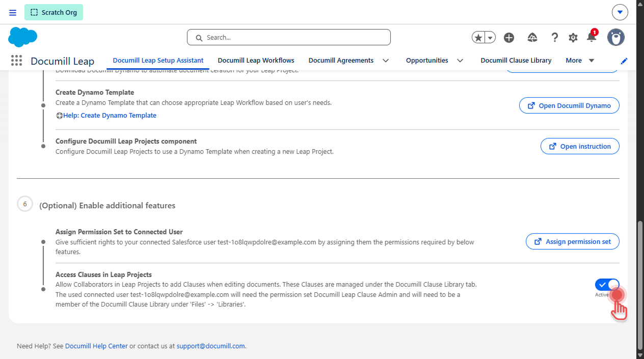Viewport: 644px width, 359px height.
Task: Click the hamburger menu icon at top left
Action: [x=13, y=12]
